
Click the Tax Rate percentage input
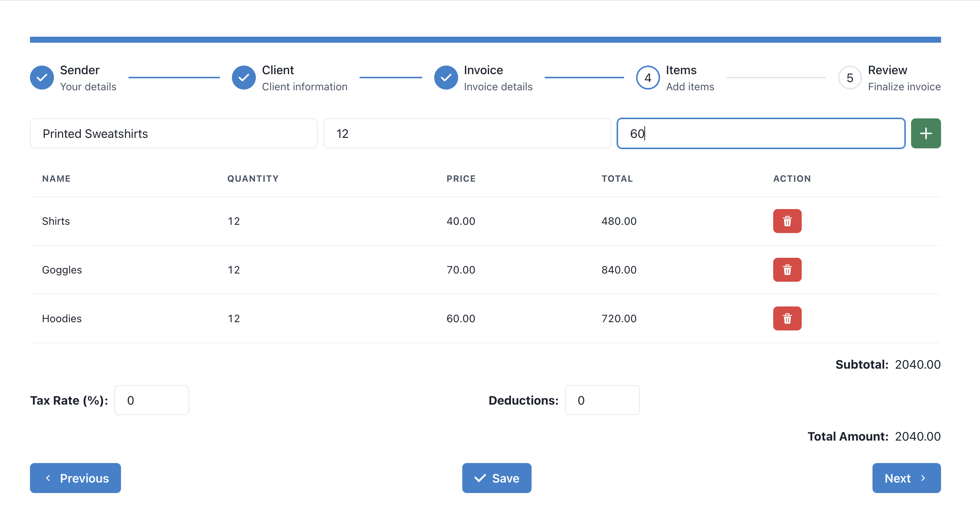coord(151,400)
